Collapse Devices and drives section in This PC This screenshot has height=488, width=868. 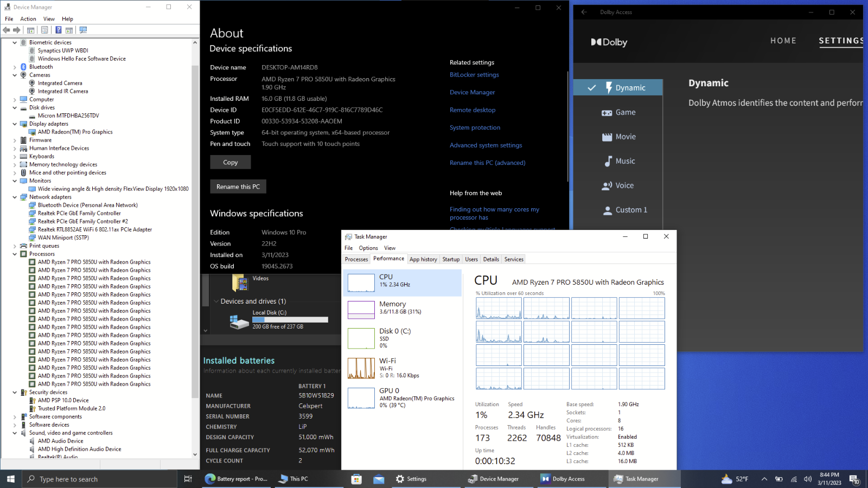coord(216,301)
